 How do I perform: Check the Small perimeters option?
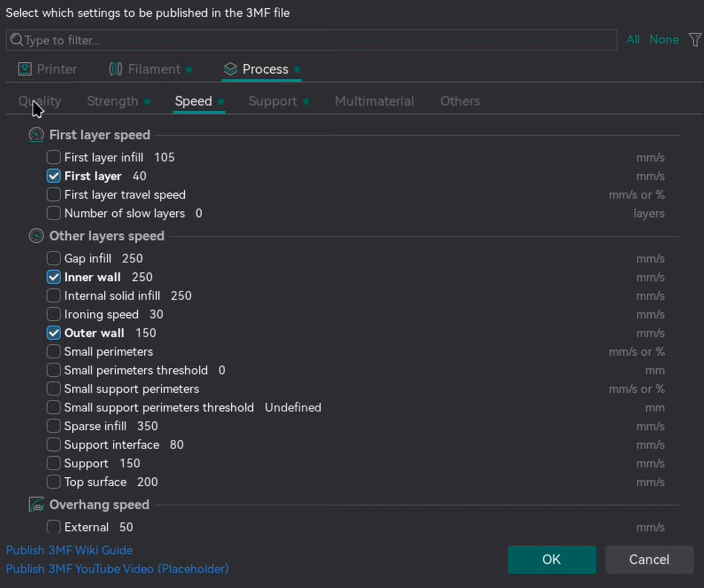(53, 352)
